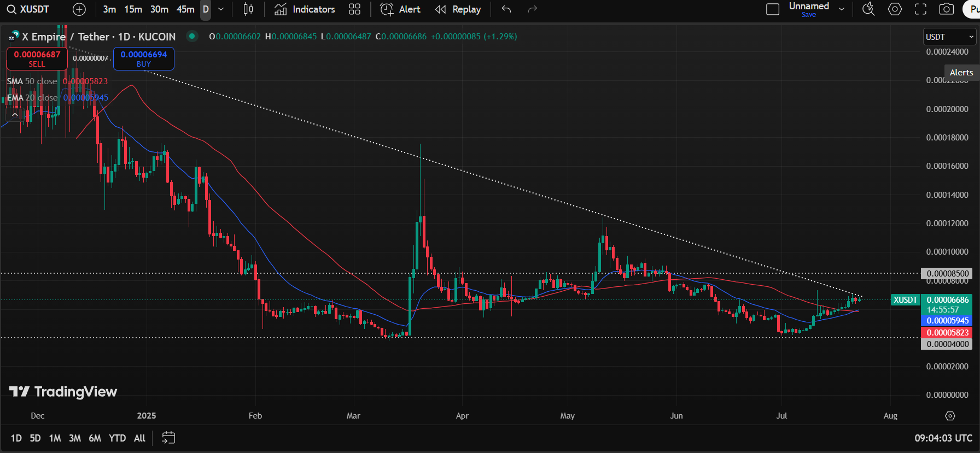The image size is (980, 453).
Task: Click the green market status dot
Action: tap(192, 36)
